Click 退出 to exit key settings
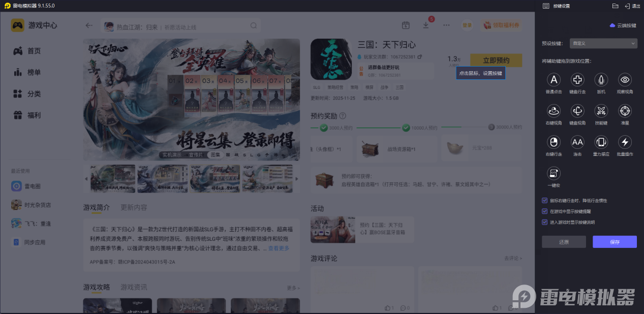Viewport: 644px width, 314px height. tap(632, 6)
